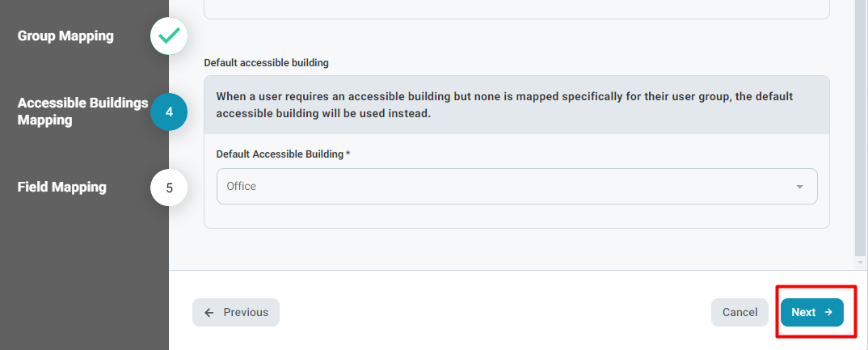Click the scrollbar down arrow
Image resolution: width=868 pixels, height=350 pixels.
(x=860, y=262)
